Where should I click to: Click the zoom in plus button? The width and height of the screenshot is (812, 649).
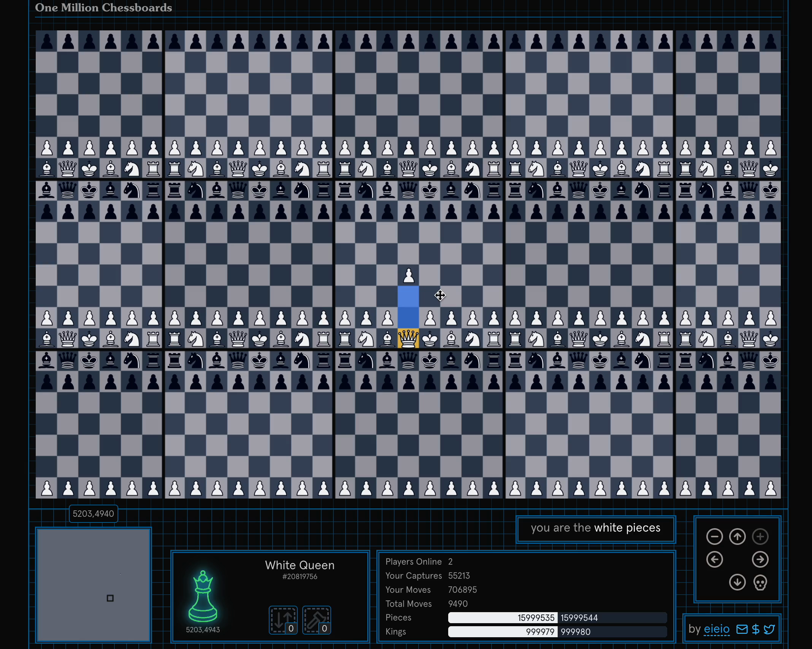point(760,537)
